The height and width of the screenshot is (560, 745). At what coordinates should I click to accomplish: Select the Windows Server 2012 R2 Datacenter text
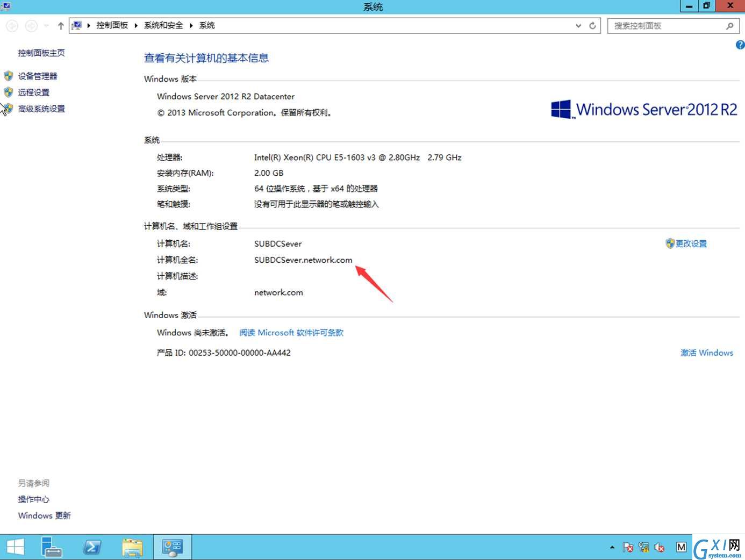pyautogui.click(x=226, y=96)
